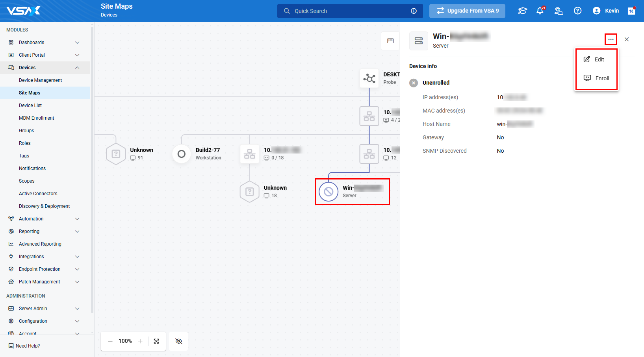The width and height of the screenshot is (644, 357).
Task: Open the graduation cap training icon
Action: 522,11
